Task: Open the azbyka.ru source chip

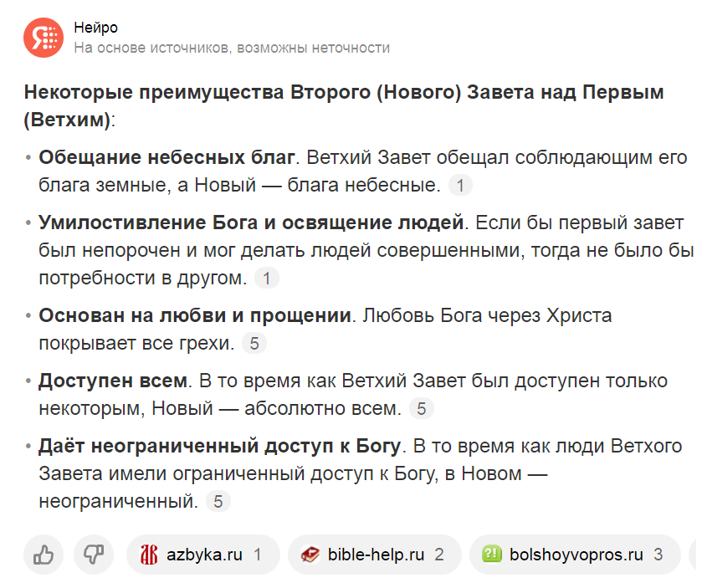Action: click(203, 555)
